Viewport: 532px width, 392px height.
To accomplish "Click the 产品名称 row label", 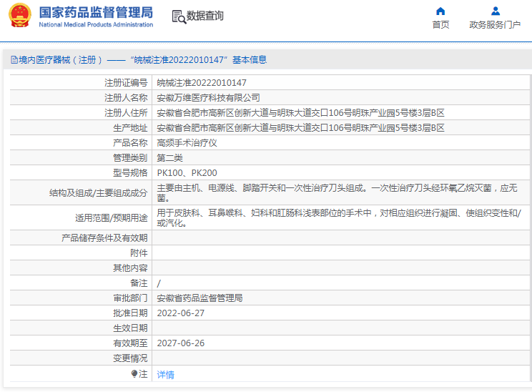I will tap(130, 143).
